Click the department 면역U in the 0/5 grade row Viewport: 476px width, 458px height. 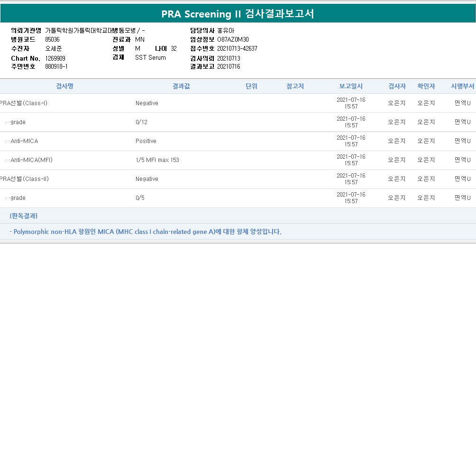[462, 198]
